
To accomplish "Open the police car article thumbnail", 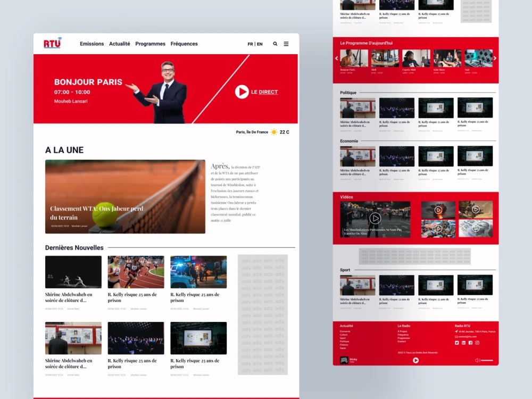I will coord(198,272).
